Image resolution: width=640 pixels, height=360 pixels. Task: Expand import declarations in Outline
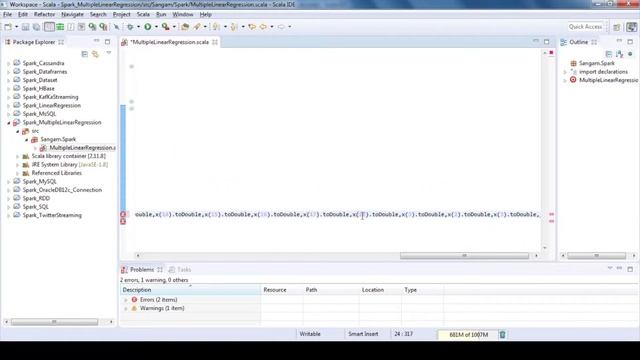[565, 72]
